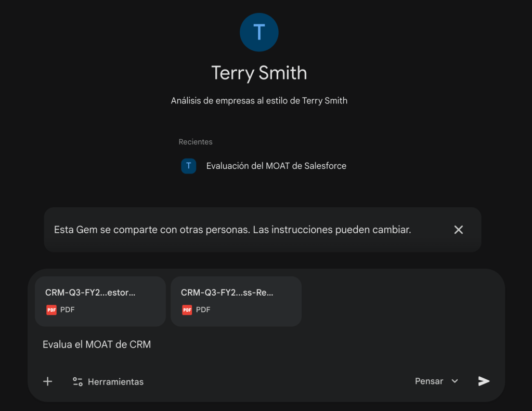Send the prompt using the arrow icon
The image size is (532, 411).
pos(483,381)
